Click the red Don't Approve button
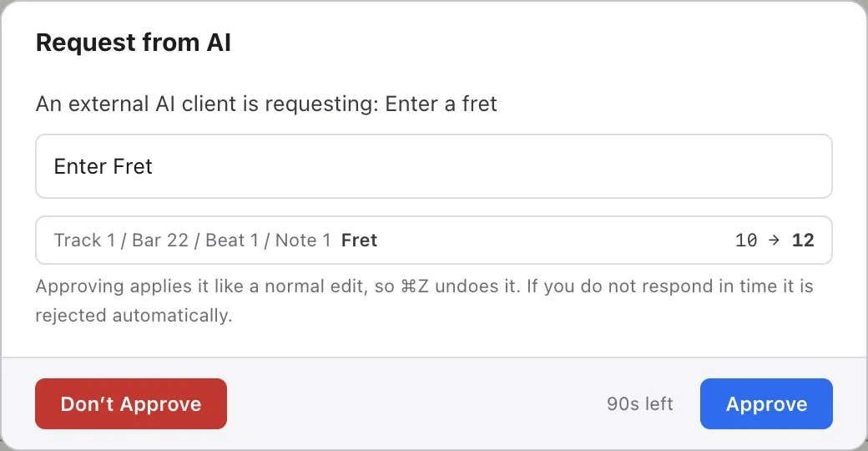This screenshot has height=451, width=868. pos(131,404)
